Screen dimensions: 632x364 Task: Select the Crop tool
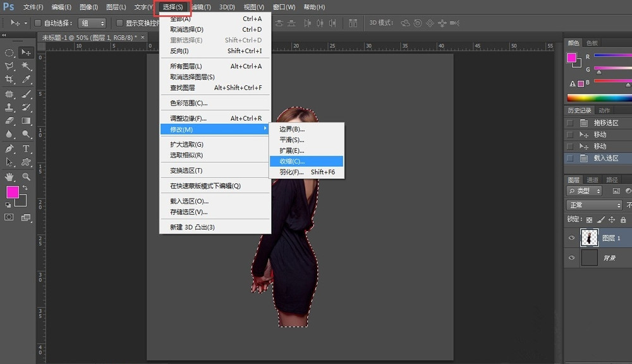pos(9,80)
